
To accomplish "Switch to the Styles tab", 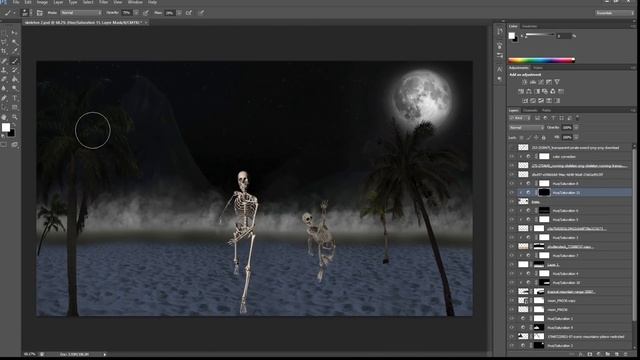I will [x=538, y=68].
